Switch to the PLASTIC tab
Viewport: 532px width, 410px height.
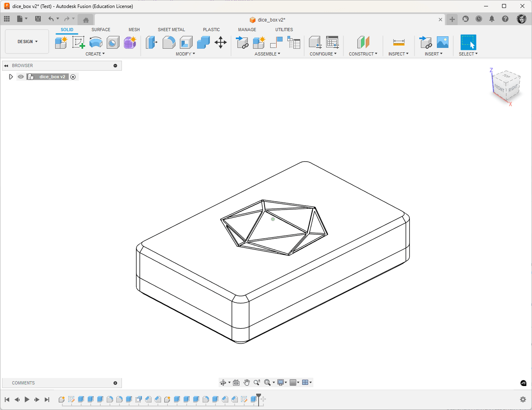(211, 30)
